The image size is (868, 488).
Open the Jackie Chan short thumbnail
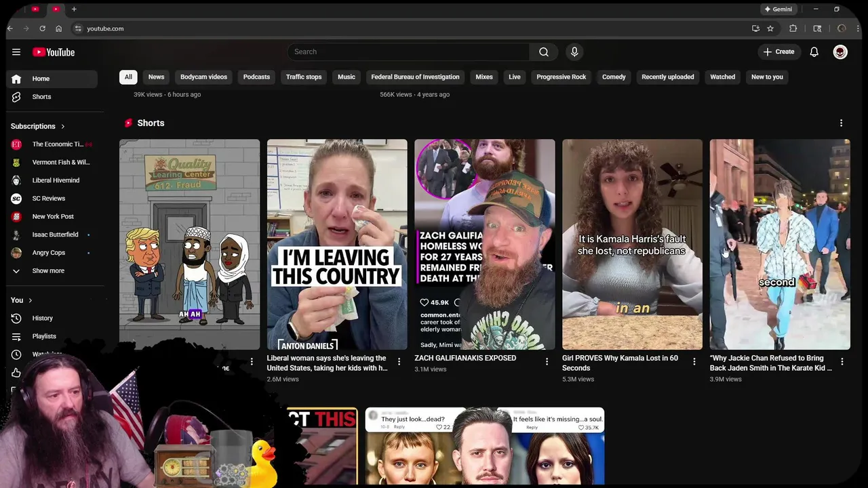click(x=780, y=244)
